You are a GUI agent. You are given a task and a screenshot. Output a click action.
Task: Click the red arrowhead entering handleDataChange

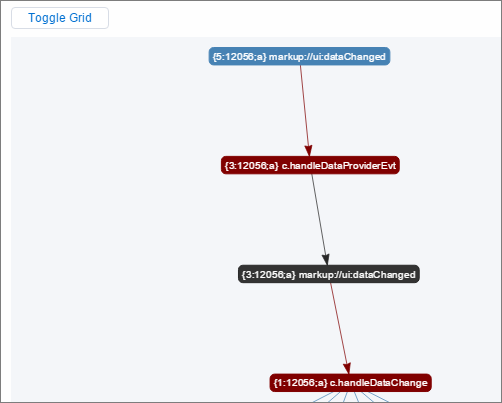[x=347, y=369]
